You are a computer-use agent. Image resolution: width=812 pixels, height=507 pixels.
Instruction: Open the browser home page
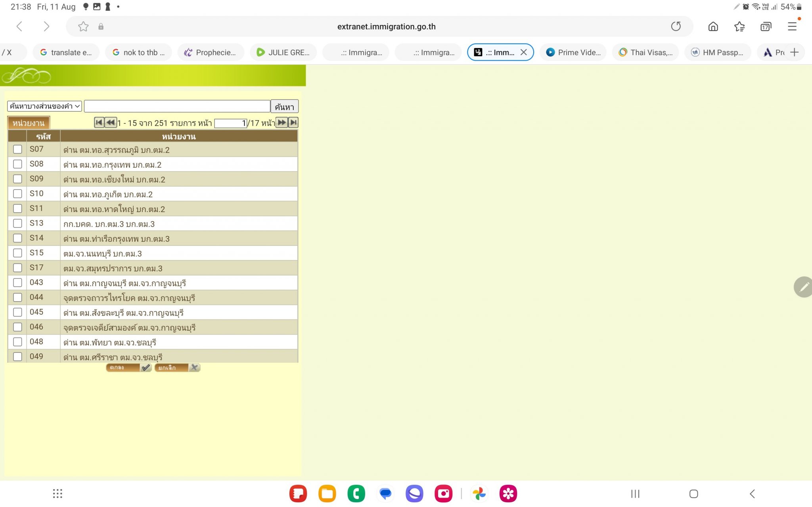[713, 27]
